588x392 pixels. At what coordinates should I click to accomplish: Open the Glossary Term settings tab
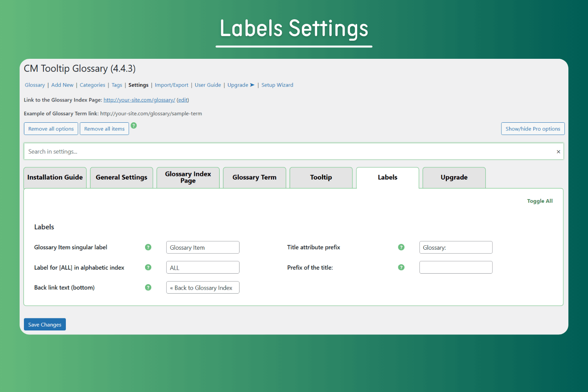(254, 177)
